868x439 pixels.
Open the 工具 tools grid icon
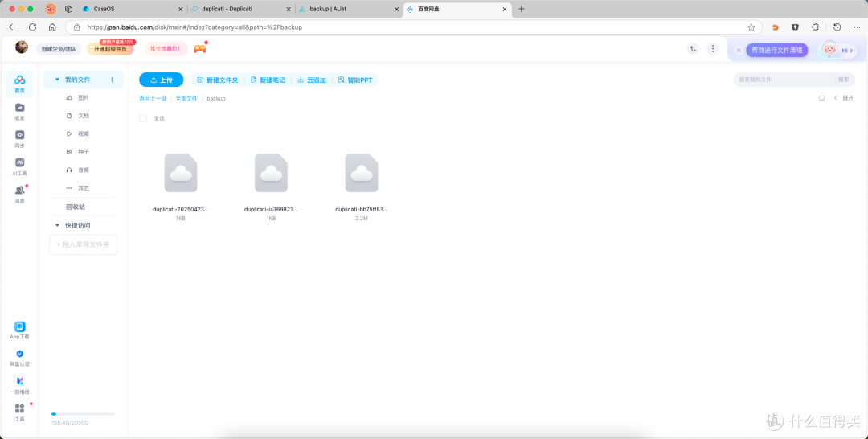20,412
